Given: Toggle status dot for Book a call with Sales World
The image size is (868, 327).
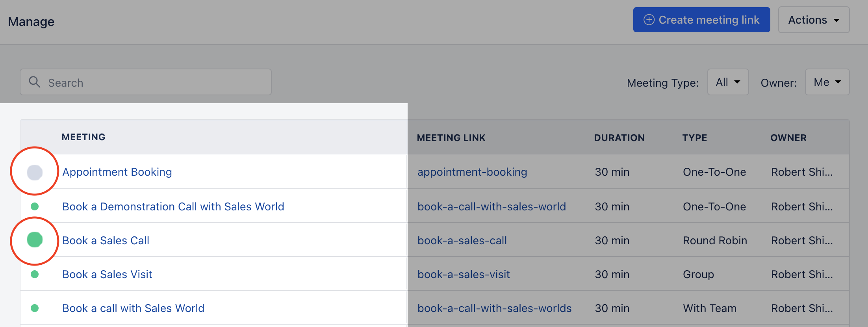Looking at the screenshot, I should pyautogui.click(x=35, y=308).
